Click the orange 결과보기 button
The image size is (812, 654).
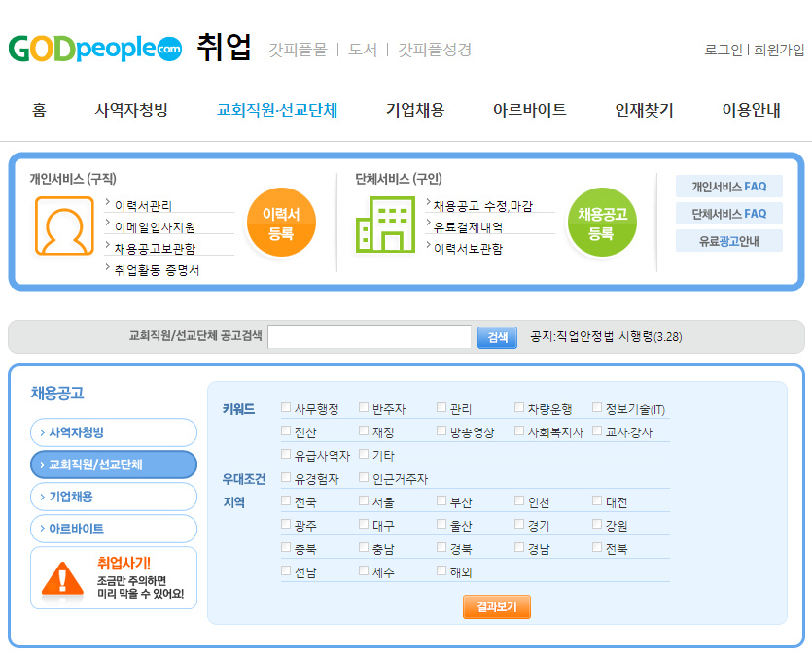(x=497, y=607)
